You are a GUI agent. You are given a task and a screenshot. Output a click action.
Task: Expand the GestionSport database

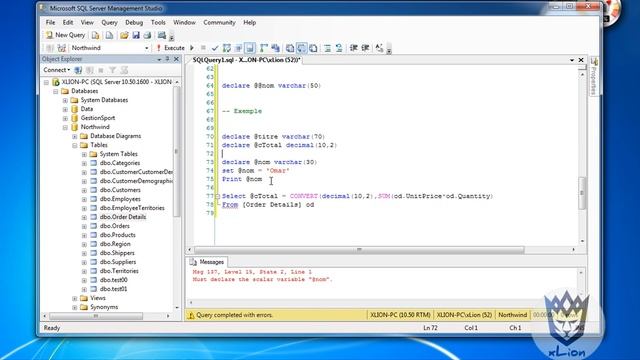pos(65,118)
